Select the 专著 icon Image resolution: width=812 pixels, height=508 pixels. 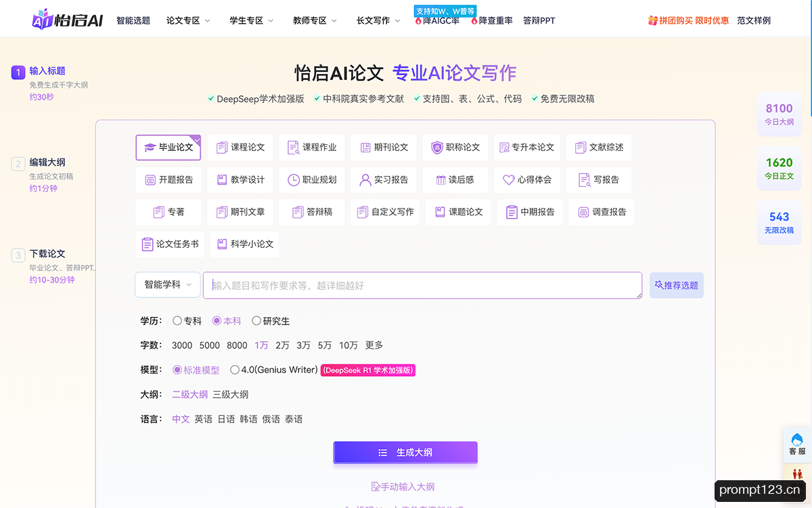(159, 212)
